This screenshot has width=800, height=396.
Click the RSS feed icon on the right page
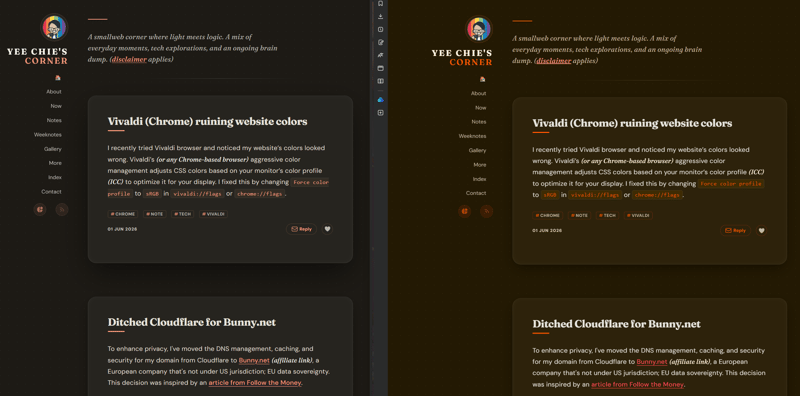point(486,211)
